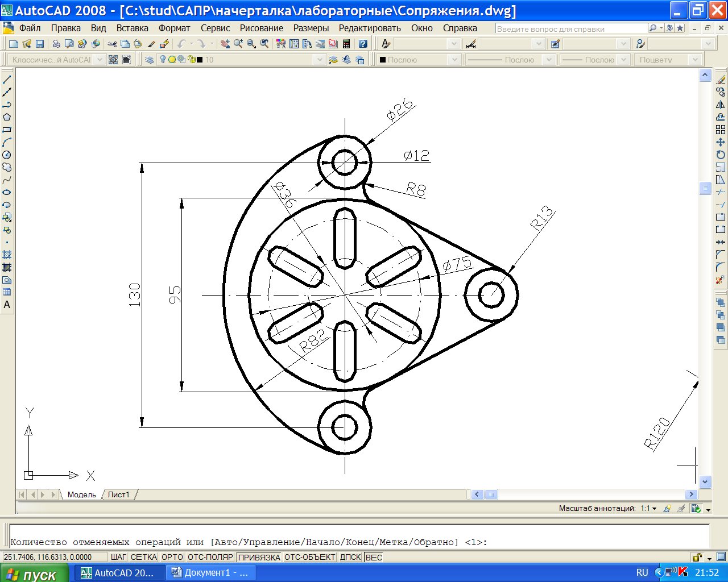Select the Circle tool
The image size is (728, 582).
click(x=7, y=155)
